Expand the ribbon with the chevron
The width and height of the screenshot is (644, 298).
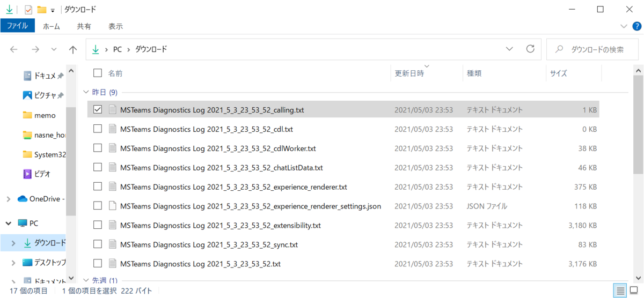tap(624, 26)
